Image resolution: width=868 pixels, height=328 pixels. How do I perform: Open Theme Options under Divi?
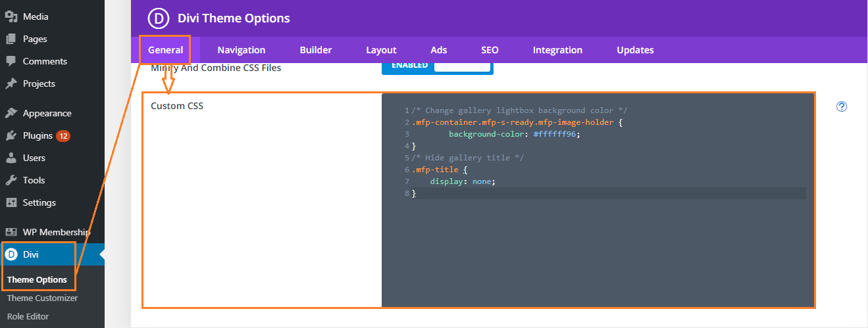point(37,279)
